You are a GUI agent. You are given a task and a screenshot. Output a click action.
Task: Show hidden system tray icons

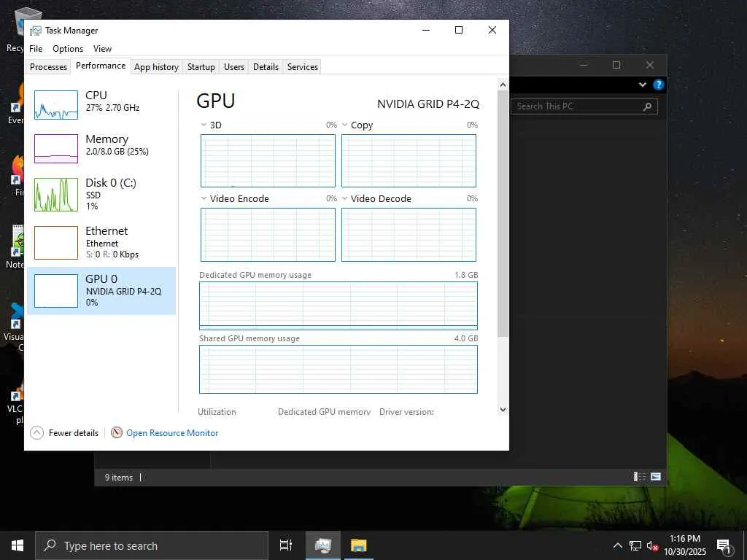click(x=617, y=545)
